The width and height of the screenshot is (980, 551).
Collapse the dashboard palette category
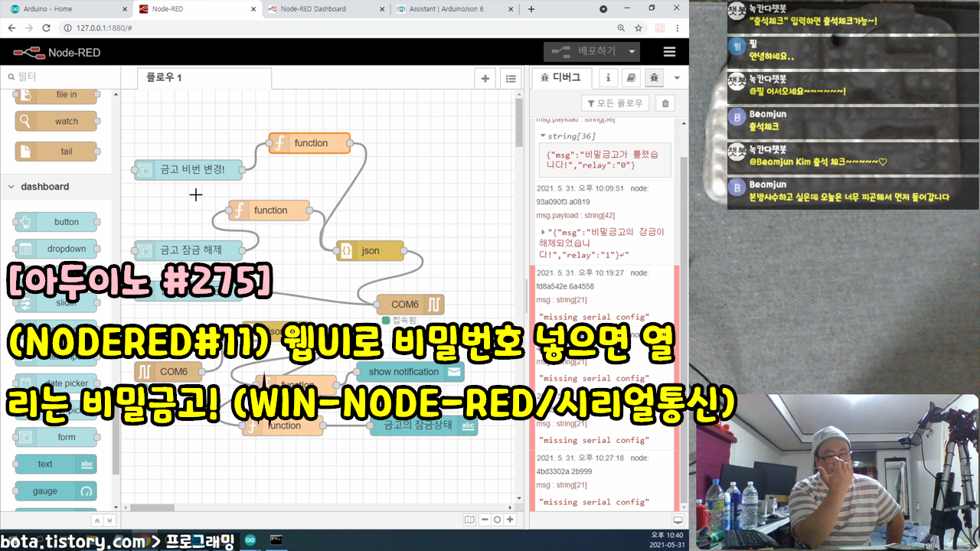(x=44, y=187)
